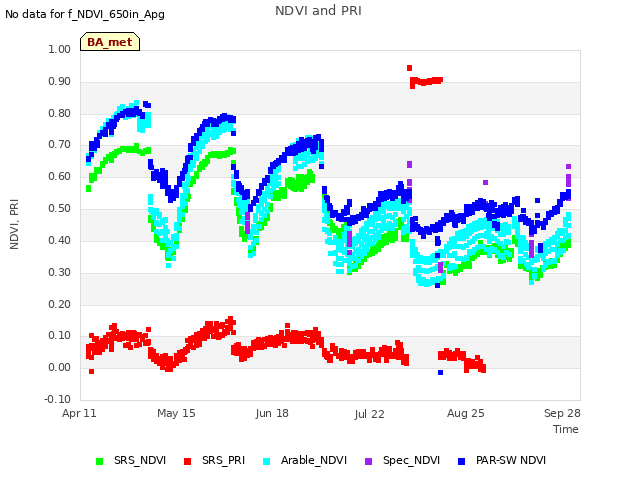Click the 0.90 y-axis tick label
Screen dimensions: 640x480
click(60, 81)
